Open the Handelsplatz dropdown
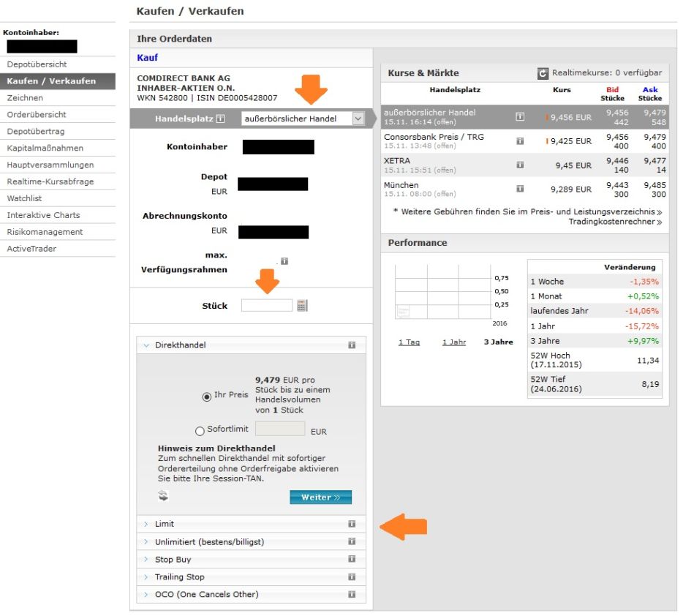The width and height of the screenshot is (683, 616). coord(303,119)
